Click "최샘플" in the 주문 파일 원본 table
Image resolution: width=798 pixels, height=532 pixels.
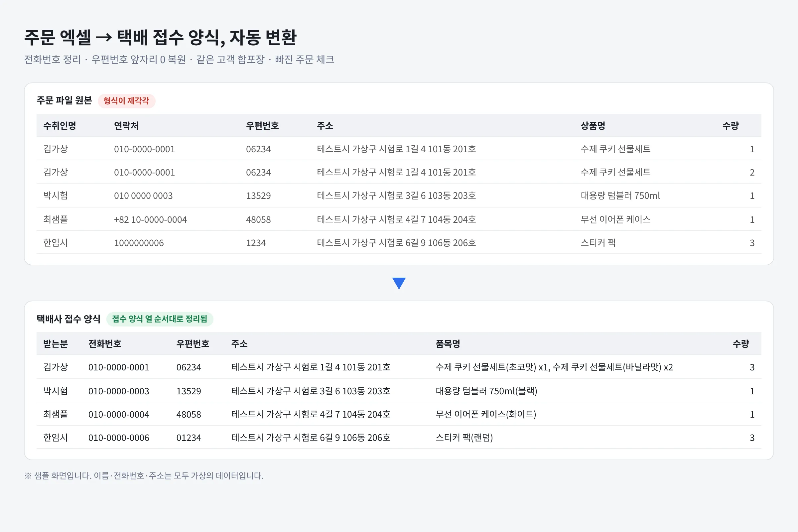[x=55, y=219]
